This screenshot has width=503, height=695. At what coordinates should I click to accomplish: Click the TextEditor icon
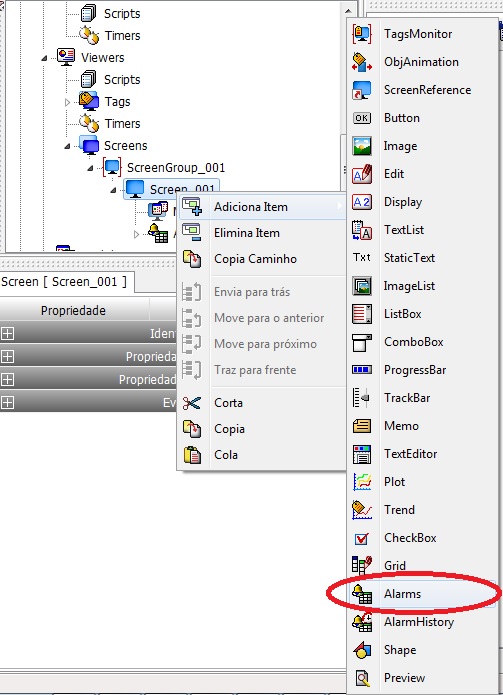coord(362,454)
